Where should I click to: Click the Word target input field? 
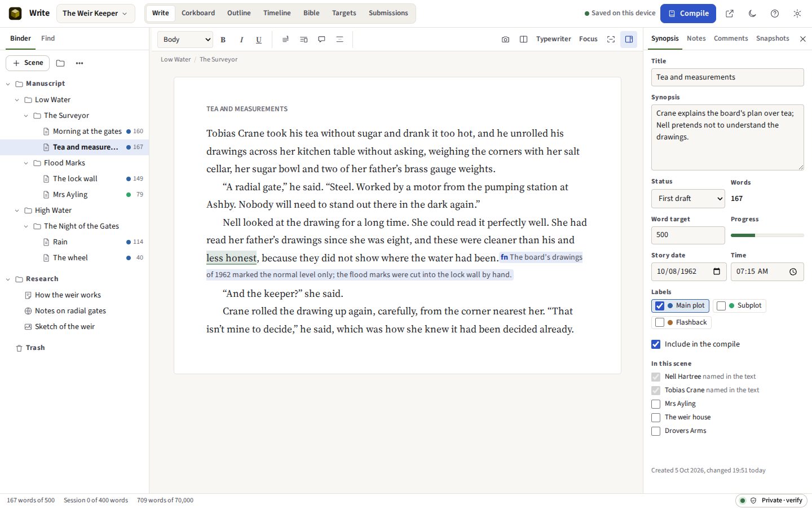pyautogui.click(x=688, y=235)
